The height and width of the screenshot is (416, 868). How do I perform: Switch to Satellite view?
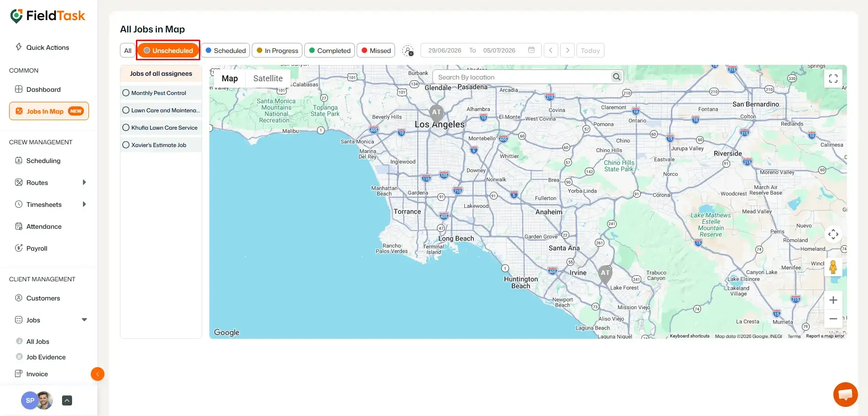(x=268, y=79)
